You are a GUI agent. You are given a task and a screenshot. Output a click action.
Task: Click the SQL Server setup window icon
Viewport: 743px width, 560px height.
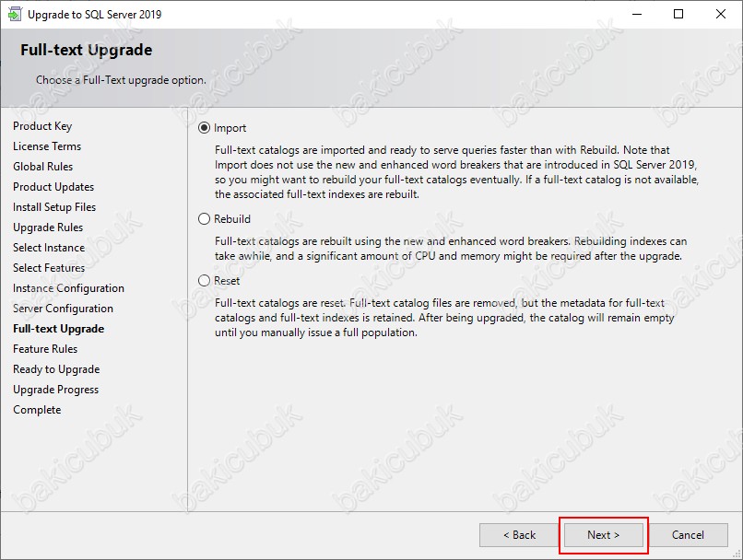pyautogui.click(x=15, y=14)
